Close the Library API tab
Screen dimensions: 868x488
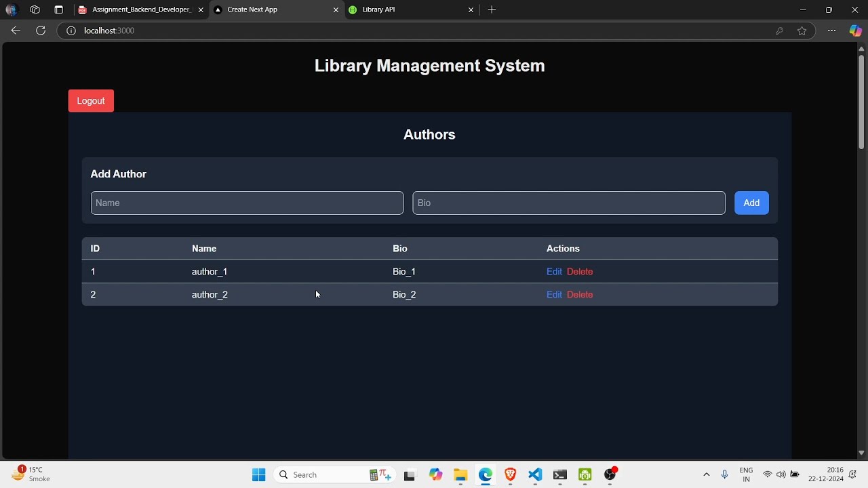(x=471, y=10)
